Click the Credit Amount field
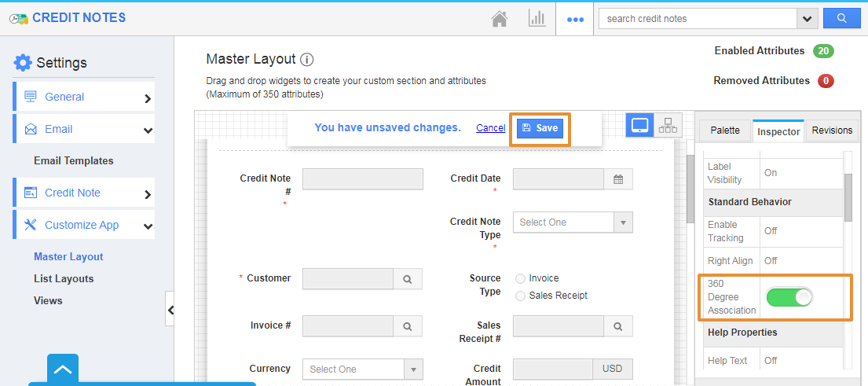The width and height of the screenshot is (868, 386). (553, 369)
